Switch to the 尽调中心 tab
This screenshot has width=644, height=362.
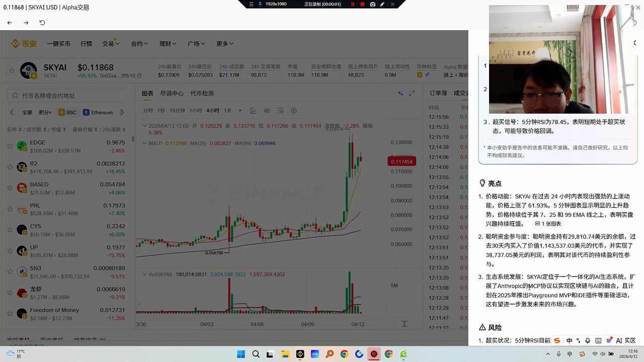(172, 93)
